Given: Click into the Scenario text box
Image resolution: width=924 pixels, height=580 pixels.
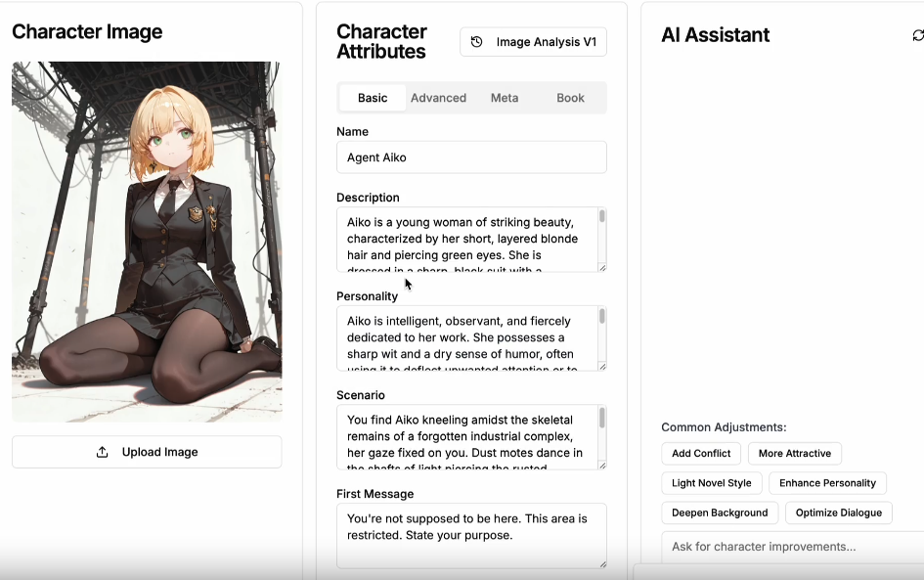Looking at the screenshot, I should click(466, 437).
